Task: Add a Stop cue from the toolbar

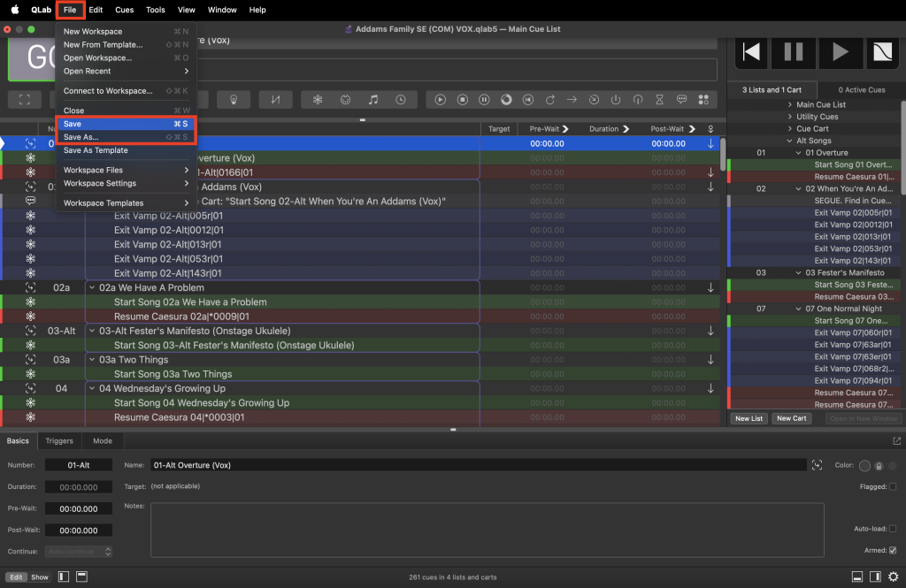Action: [x=462, y=100]
